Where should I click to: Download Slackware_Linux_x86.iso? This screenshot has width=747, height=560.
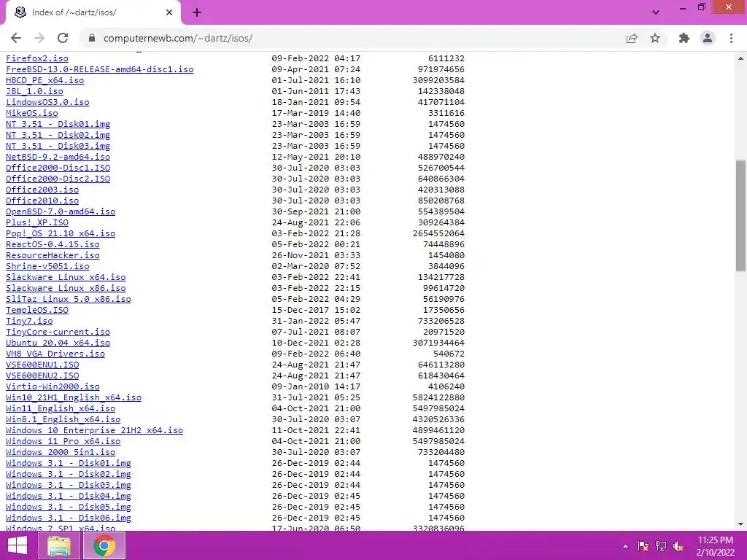66,288
